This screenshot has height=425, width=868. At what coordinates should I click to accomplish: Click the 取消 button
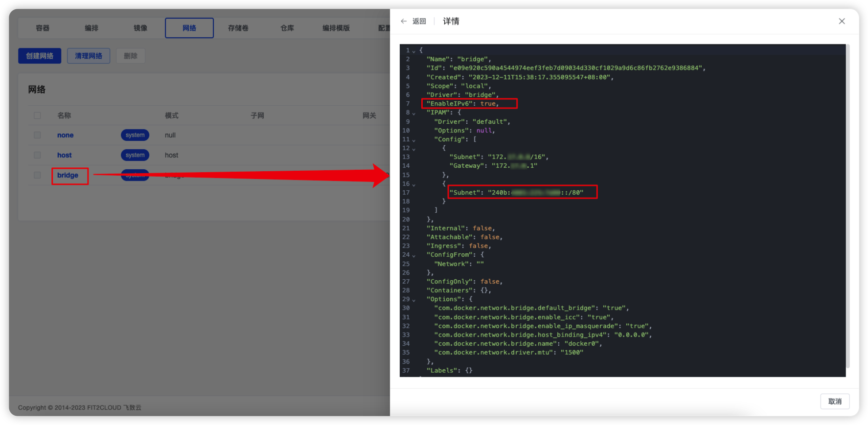pos(835,402)
